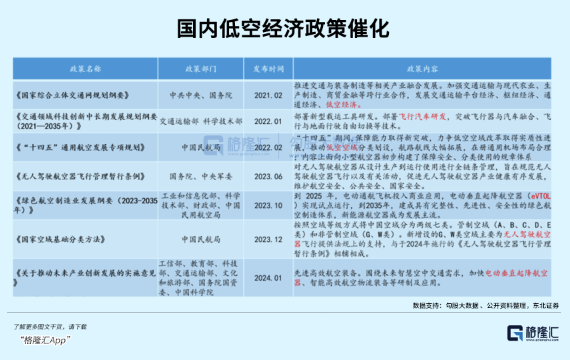Viewport: 570px width, 360px height.
Task: Click the title 国内低空经济政策催化
Action: tap(283, 28)
